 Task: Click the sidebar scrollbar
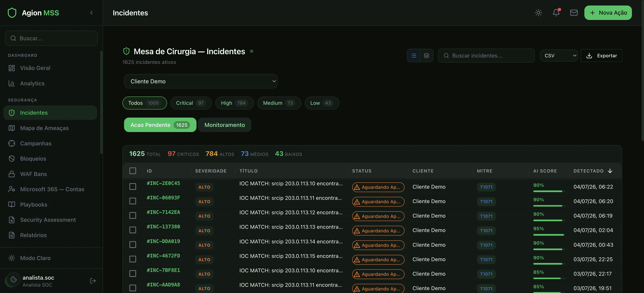click(101, 102)
